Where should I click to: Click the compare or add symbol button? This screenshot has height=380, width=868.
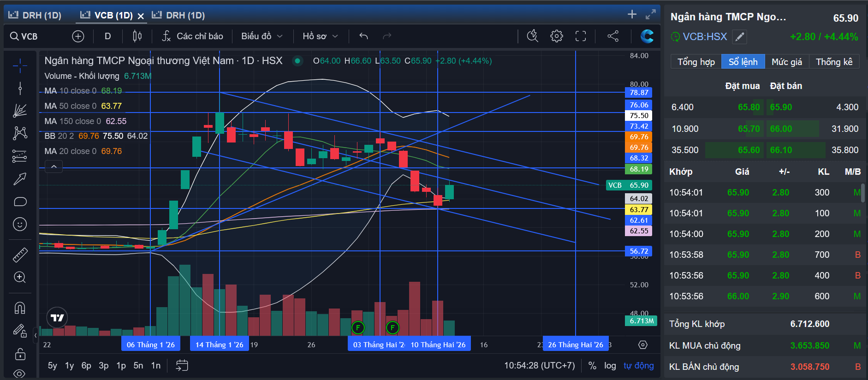(x=78, y=36)
